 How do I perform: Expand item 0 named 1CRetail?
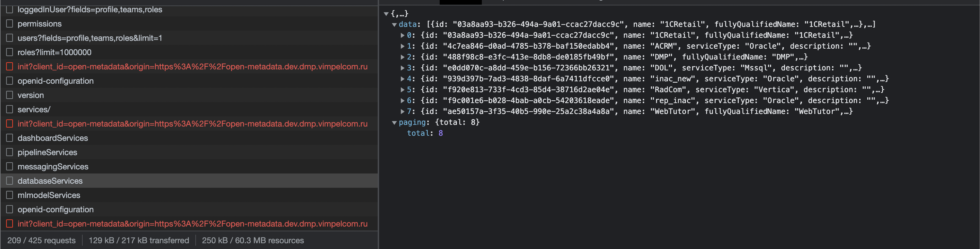pos(403,35)
